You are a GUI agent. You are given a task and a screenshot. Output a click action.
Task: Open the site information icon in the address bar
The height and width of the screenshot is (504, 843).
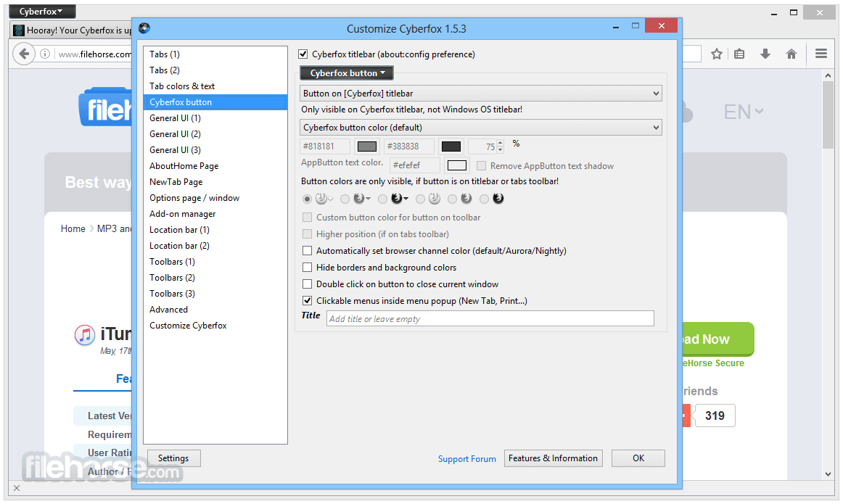pyautogui.click(x=45, y=54)
